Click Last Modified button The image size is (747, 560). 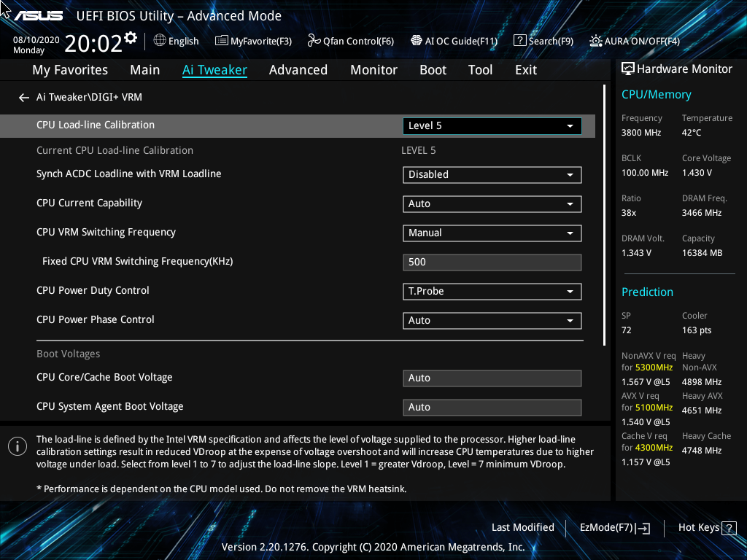pos(522,528)
